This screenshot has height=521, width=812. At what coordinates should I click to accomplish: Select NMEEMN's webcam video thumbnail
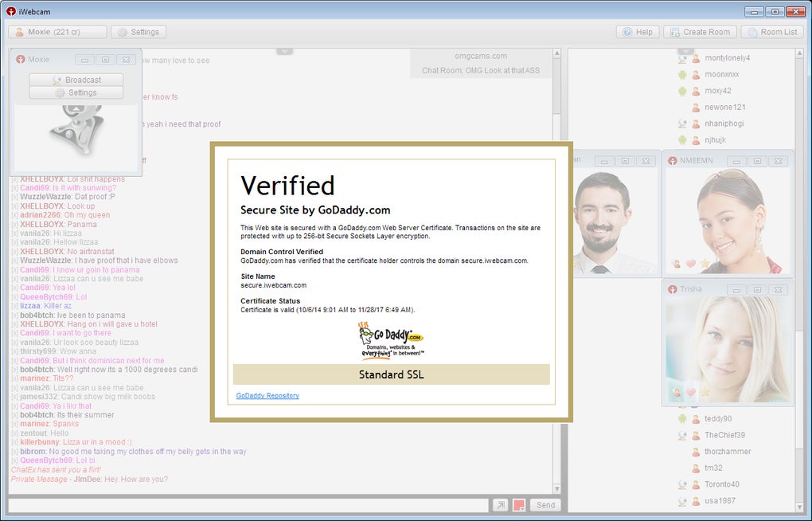point(728,221)
